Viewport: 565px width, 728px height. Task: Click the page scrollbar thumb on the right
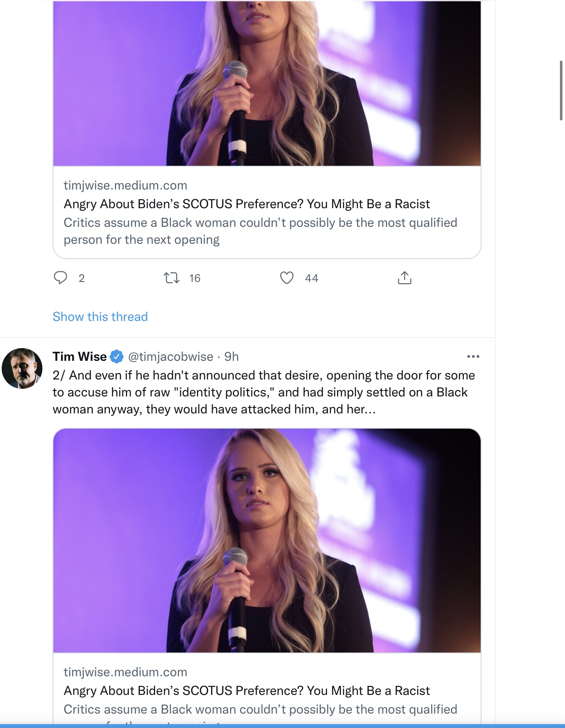(x=561, y=91)
